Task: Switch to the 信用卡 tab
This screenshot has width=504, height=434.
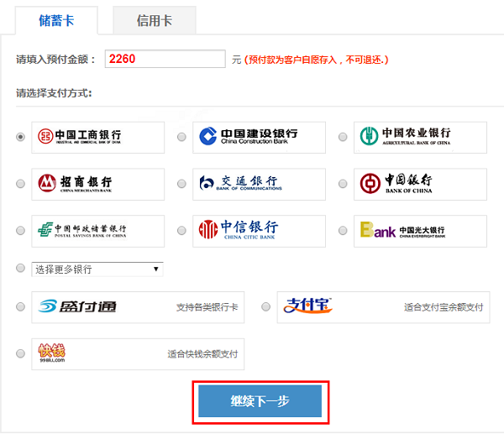Action: click(155, 20)
